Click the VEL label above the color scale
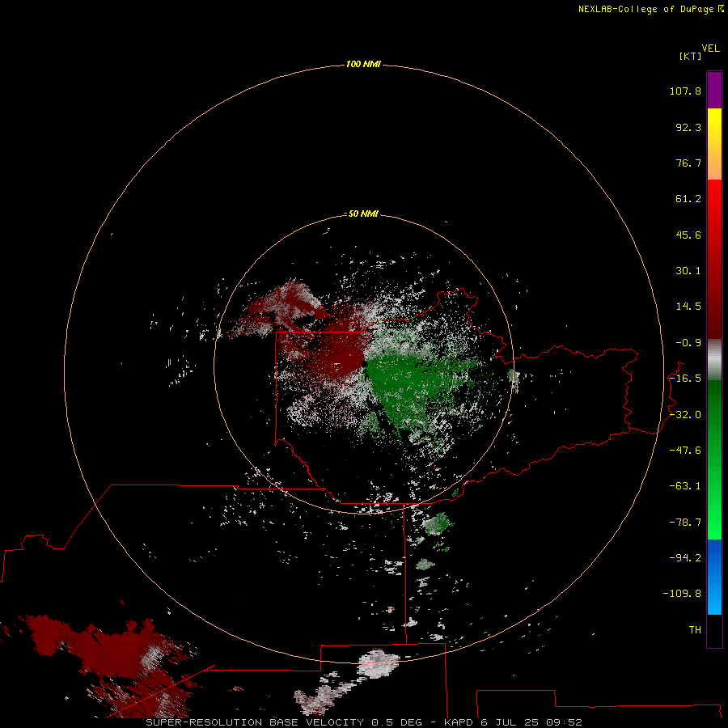Viewport: 728px width, 728px height. pos(711,49)
